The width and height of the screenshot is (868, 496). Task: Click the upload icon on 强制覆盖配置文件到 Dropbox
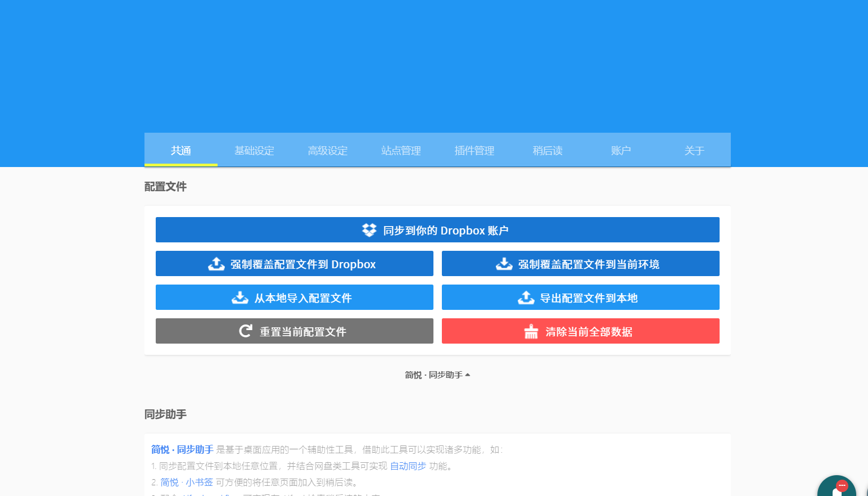(217, 263)
